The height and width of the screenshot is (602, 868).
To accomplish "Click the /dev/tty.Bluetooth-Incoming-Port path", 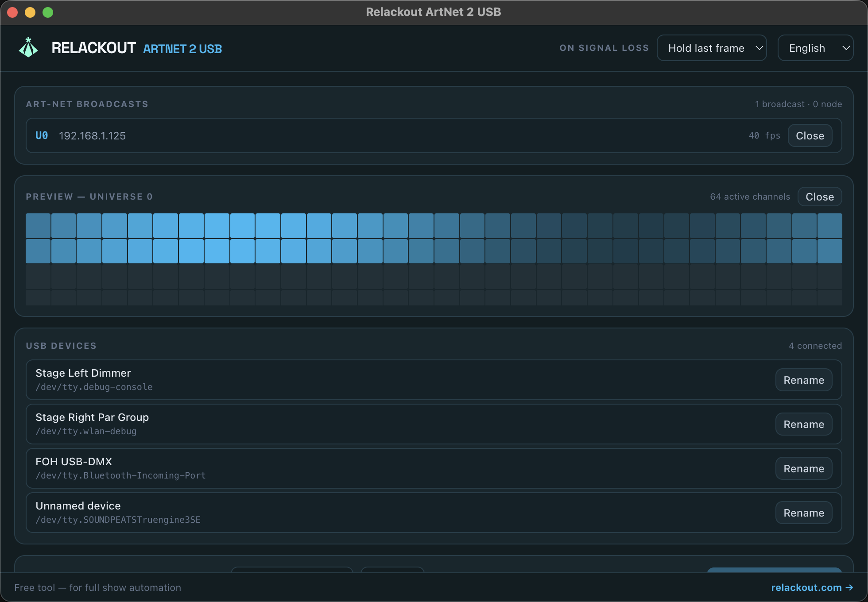I will (120, 475).
